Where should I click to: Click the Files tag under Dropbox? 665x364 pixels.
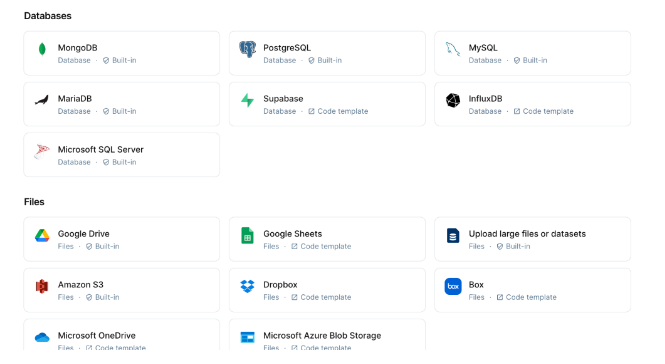click(x=271, y=297)
